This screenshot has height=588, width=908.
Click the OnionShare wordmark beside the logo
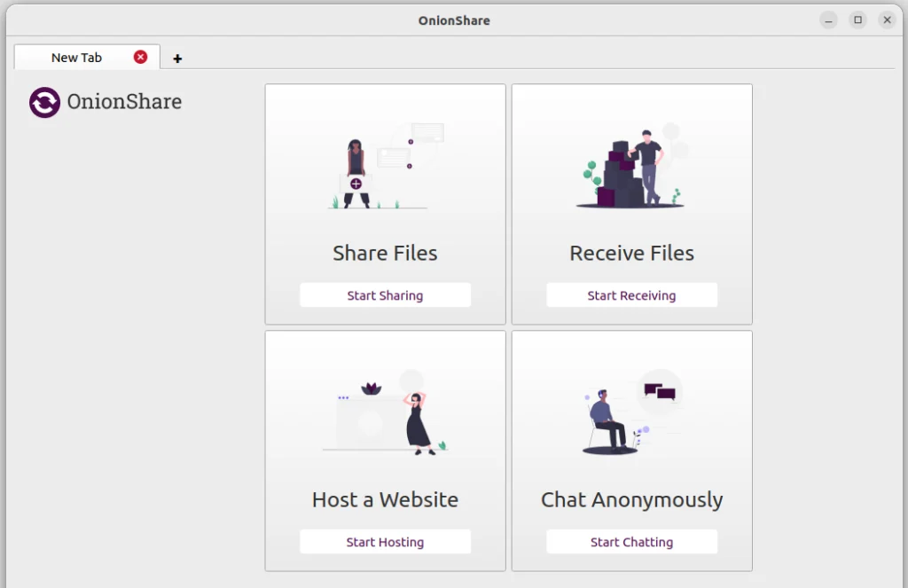(x=124, y=102)
